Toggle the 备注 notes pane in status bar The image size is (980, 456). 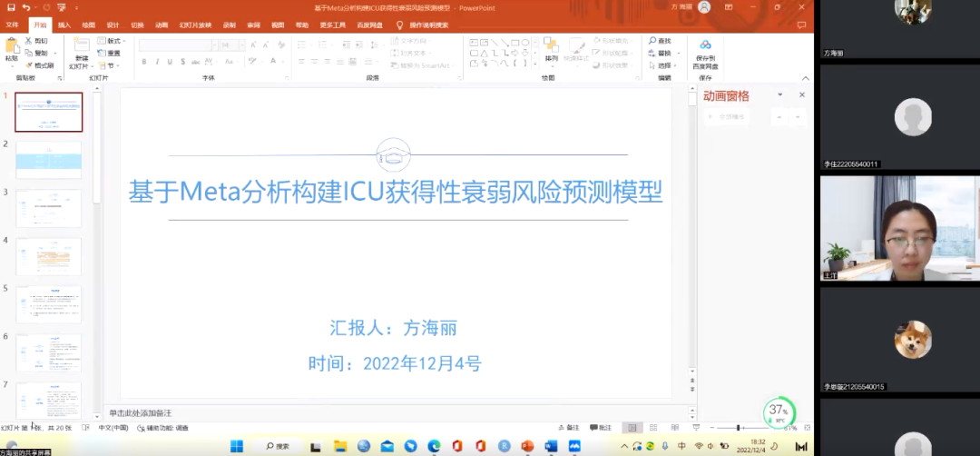(567, 428)
